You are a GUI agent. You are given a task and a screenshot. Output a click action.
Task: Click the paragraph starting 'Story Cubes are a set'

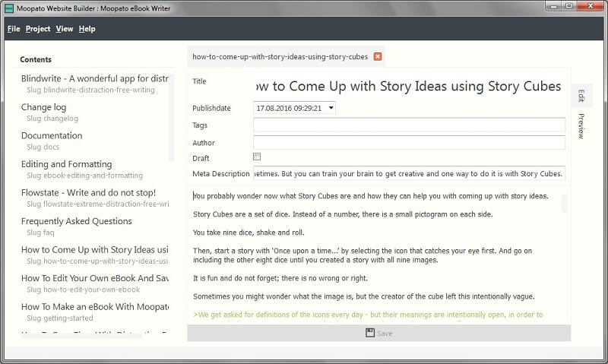(x=343, y=214)
